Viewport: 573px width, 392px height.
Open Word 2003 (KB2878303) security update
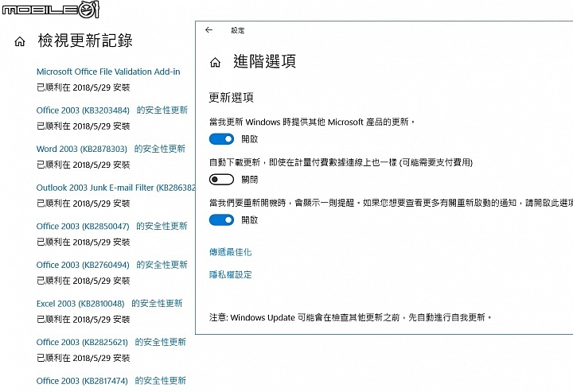[111, 149]
